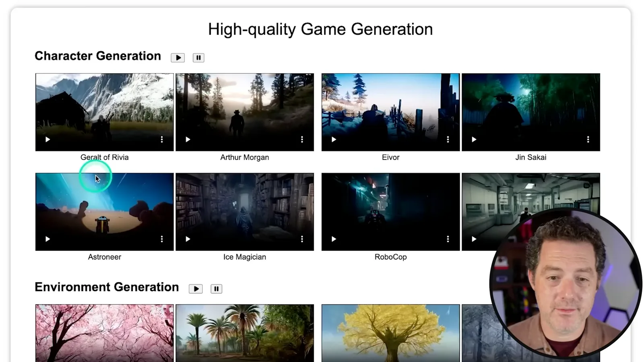Open three-dot menu on Astroneer video
Screen dimensions: 644x362
(x=162, y=239)
